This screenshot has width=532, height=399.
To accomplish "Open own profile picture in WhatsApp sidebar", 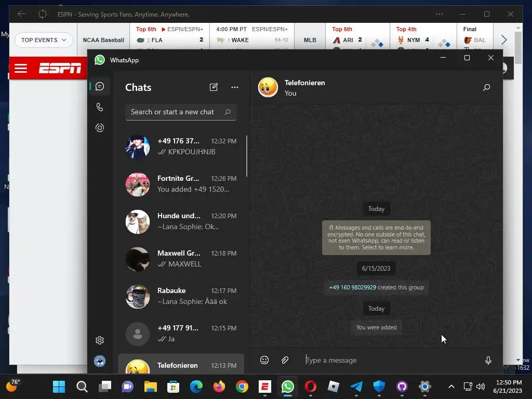I will (100, 361).
